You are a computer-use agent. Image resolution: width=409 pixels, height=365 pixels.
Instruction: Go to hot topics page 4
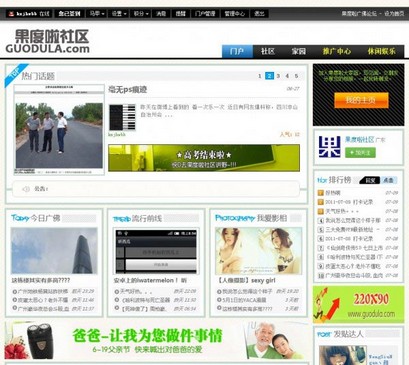pos(287,76)
